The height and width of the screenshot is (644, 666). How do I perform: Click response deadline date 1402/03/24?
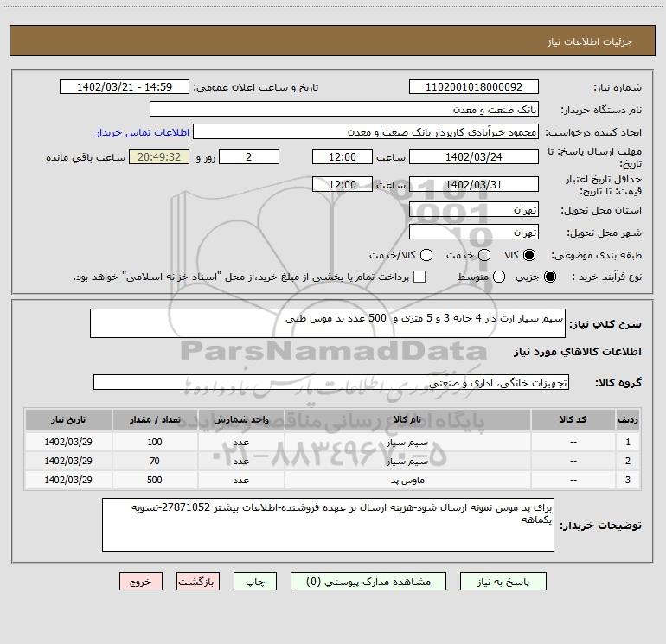[474, 156]
